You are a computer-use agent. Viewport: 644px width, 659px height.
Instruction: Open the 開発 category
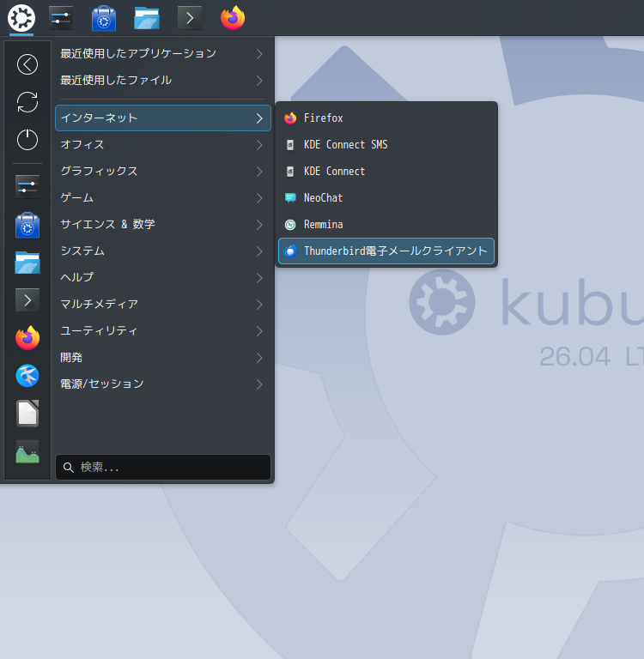(x=163, y=358)
